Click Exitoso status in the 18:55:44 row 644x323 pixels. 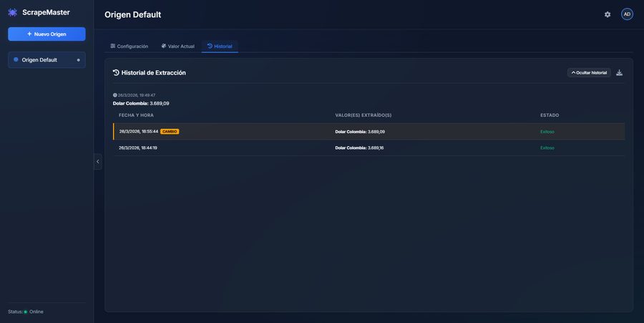[x=547, y=132]
